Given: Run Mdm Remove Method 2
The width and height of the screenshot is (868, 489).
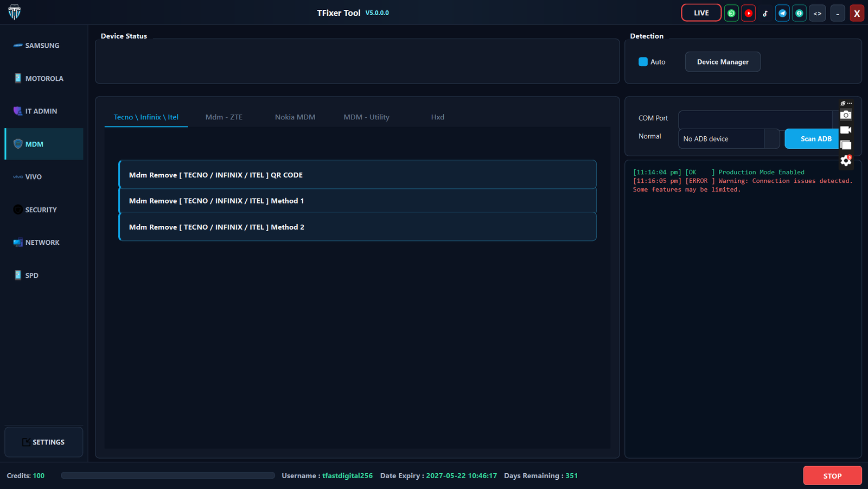Looking at the screenshot, I should pos(358,227).
